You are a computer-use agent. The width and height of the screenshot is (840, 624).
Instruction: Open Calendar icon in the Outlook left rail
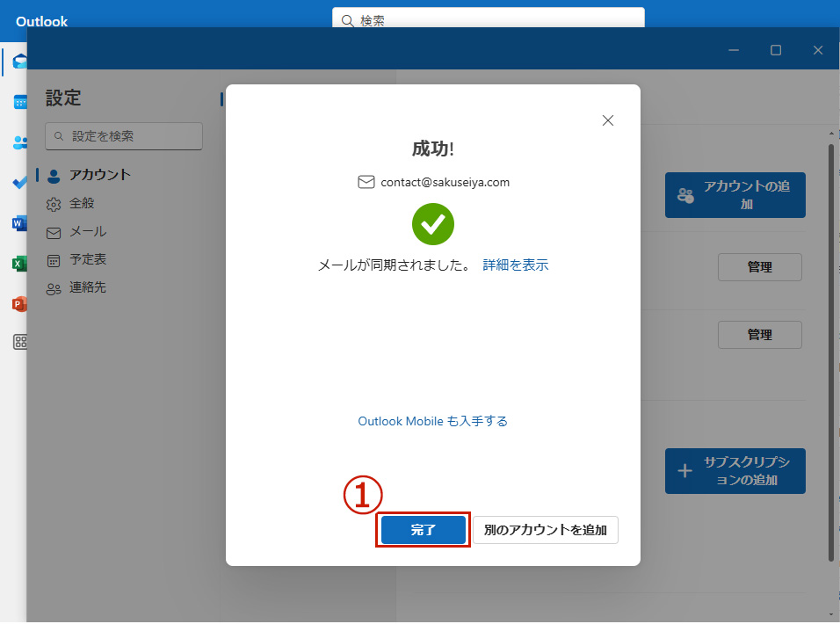click(x=20, y=102)
